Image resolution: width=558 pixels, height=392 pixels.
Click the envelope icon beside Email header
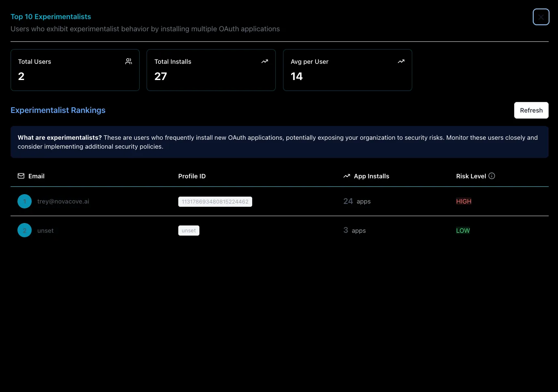21,176
